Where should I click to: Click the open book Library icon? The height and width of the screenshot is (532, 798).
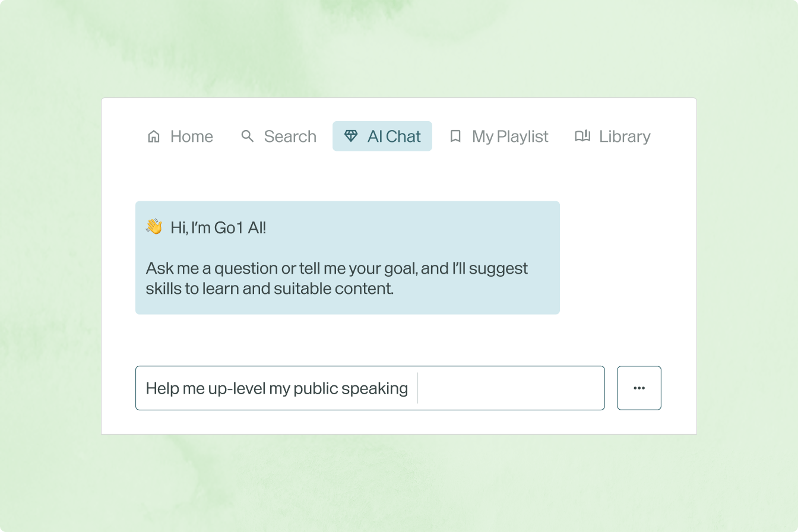point(582,136)
